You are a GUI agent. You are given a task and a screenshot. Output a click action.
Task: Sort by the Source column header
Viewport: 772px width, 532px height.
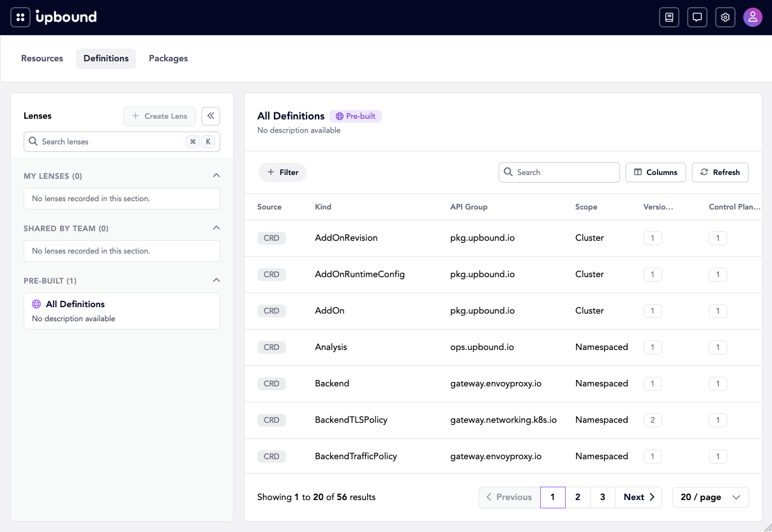pyautogui.click(x=269, y=207)
